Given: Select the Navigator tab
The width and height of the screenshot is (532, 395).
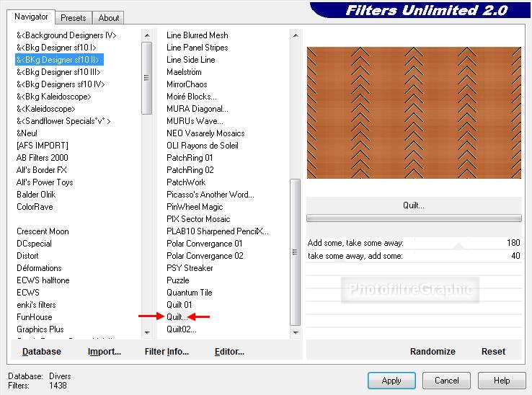Looking at the screenshot, I should click(32, 17).
